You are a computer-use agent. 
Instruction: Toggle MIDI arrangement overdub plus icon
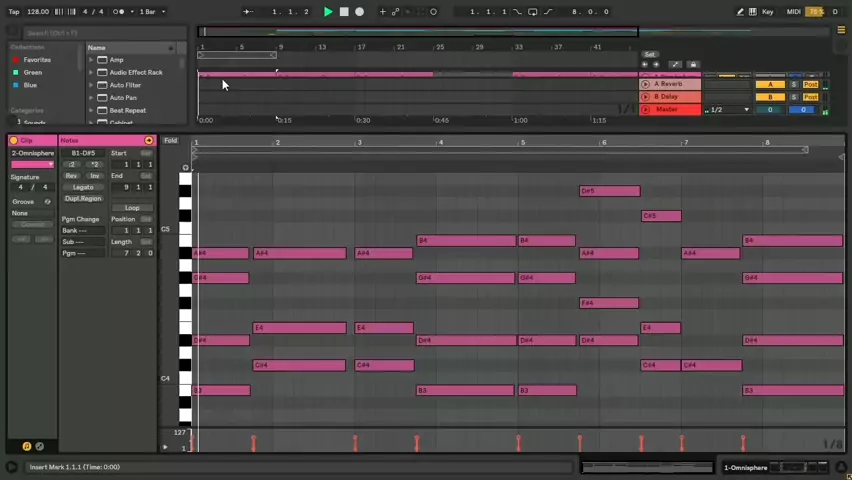click(383, 11)
